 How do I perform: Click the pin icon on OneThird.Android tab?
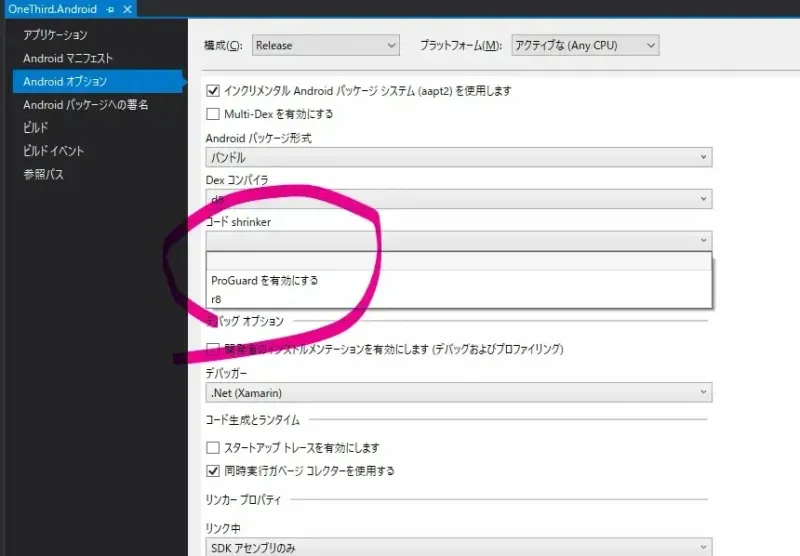pyautogui.click(x=111, y=9)
